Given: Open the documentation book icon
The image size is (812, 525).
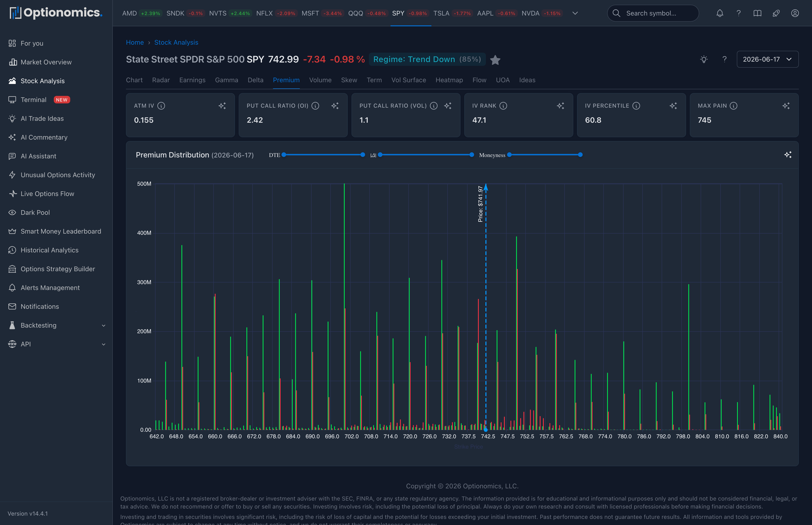Looking at the screenshot, I should [757, 13].
